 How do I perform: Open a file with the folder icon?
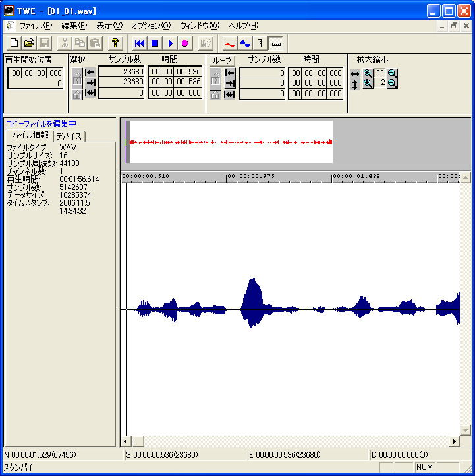tap(29, 44)
